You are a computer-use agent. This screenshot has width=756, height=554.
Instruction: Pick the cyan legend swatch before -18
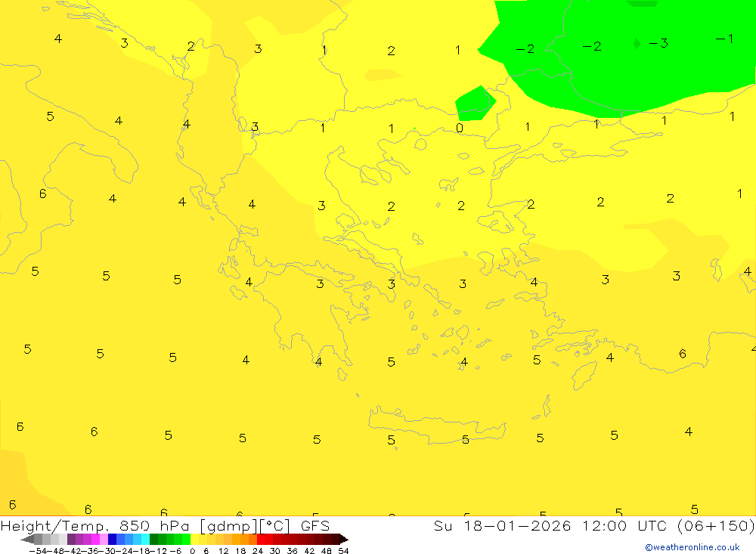[145, 539]
